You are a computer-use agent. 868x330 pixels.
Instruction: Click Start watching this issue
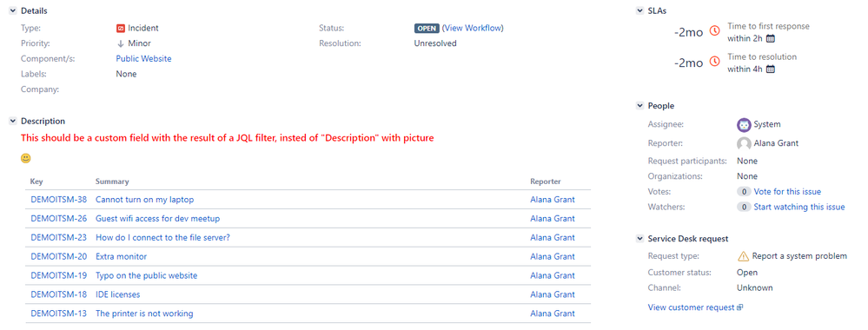(x=799, y=207)
